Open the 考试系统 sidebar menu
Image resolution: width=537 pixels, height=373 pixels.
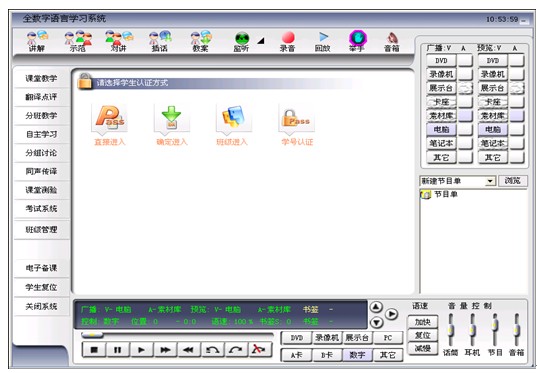coord(41,209)
